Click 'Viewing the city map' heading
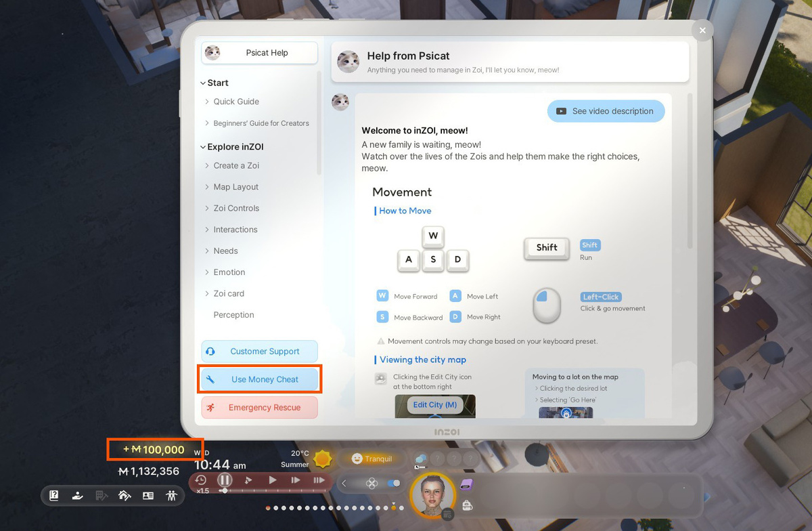 tap(423, 360)
